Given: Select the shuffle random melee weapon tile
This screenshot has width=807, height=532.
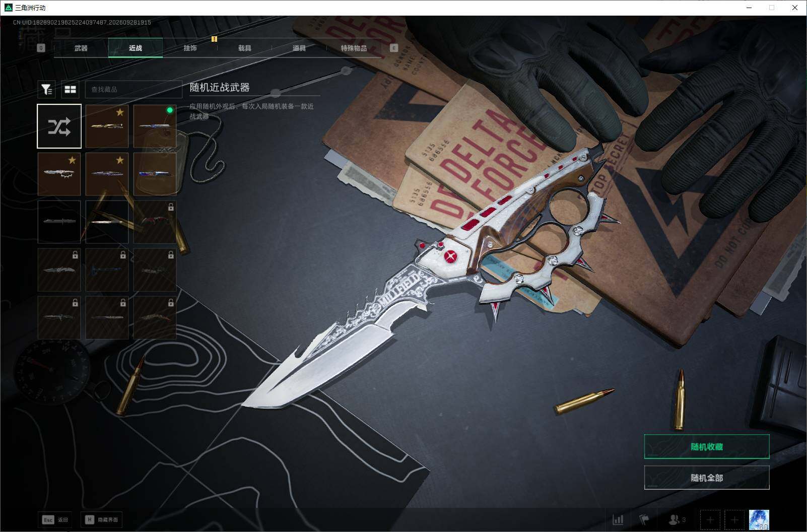Looking at the screenshot, I should tap(59, 126).
